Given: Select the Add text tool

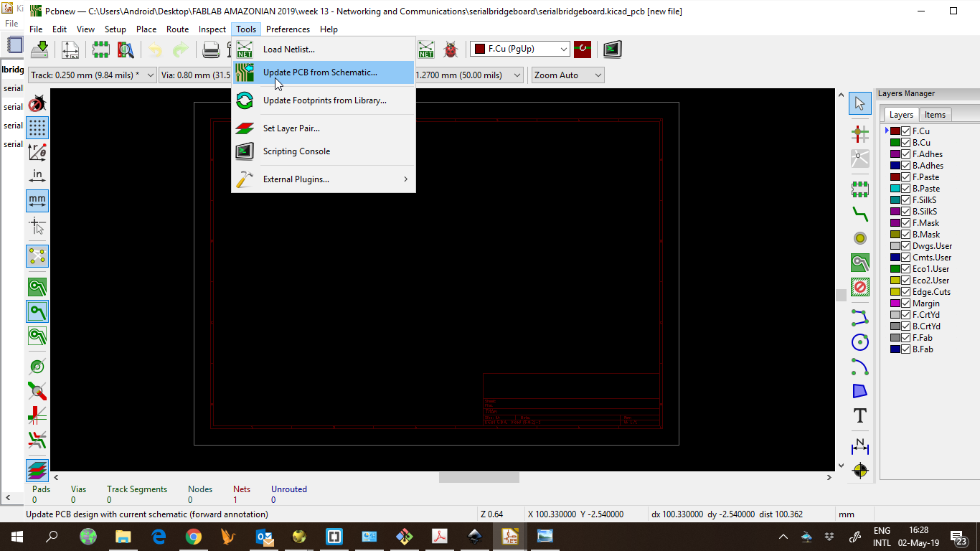Looking at the screenshot, I should [859, 415].
